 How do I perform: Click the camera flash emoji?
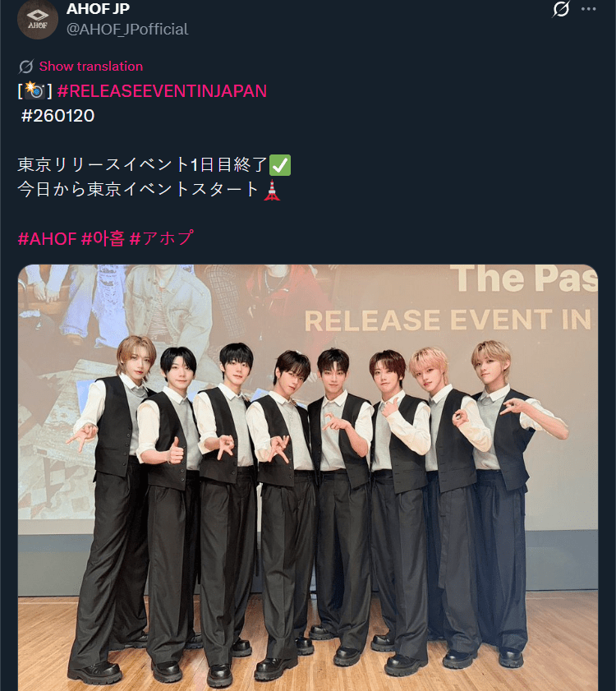pyautogui.click(x=34, y=90)
